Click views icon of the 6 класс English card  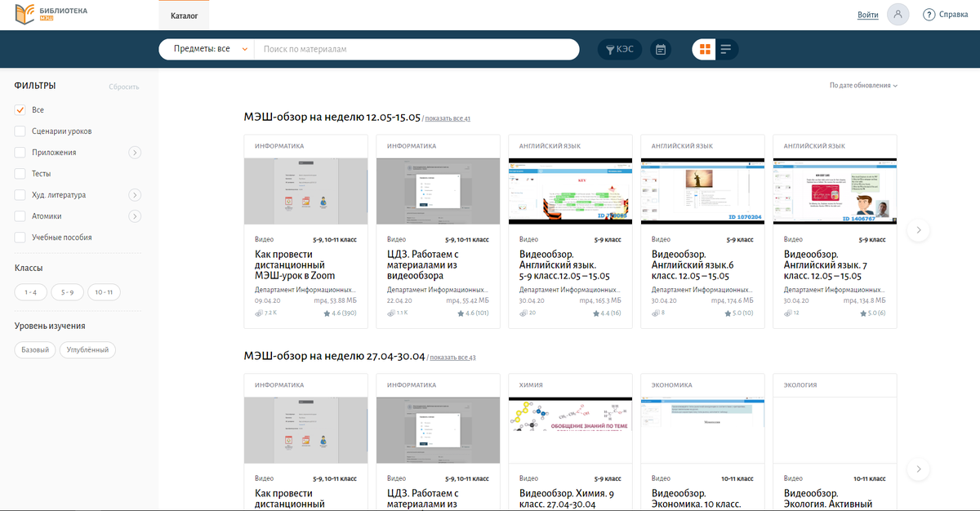[x=656, y=313]
